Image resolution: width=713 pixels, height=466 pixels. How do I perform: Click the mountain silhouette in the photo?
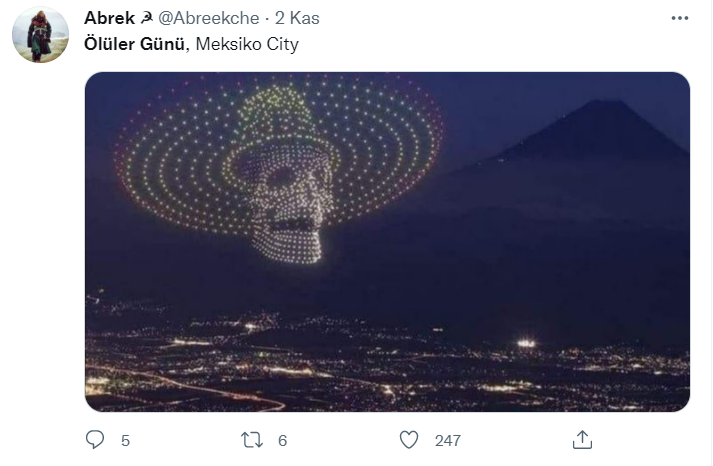click(600, 140)
